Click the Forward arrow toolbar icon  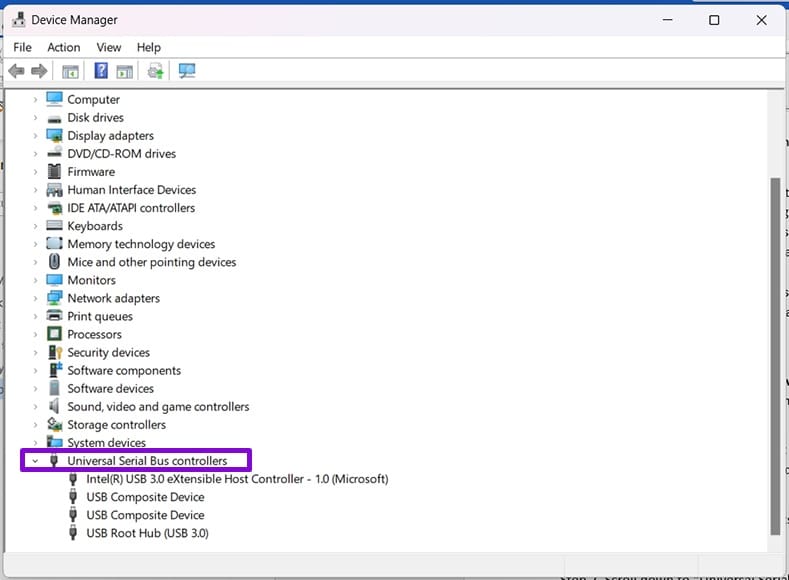click(x=39, y=71)
